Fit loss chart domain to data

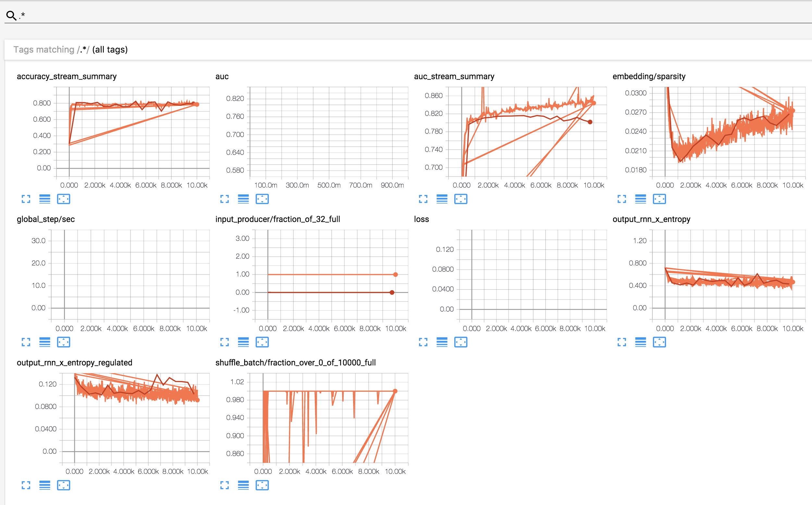pos(461,342)
